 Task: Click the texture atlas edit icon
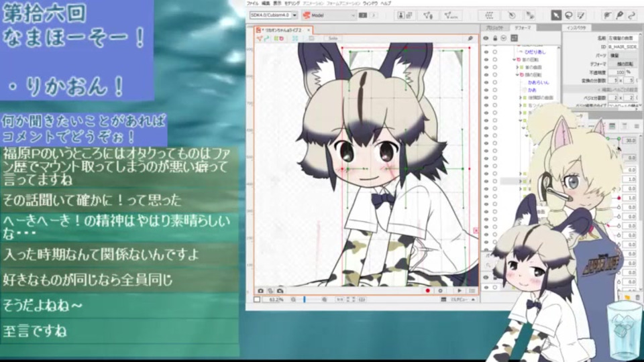pos(405,15)
